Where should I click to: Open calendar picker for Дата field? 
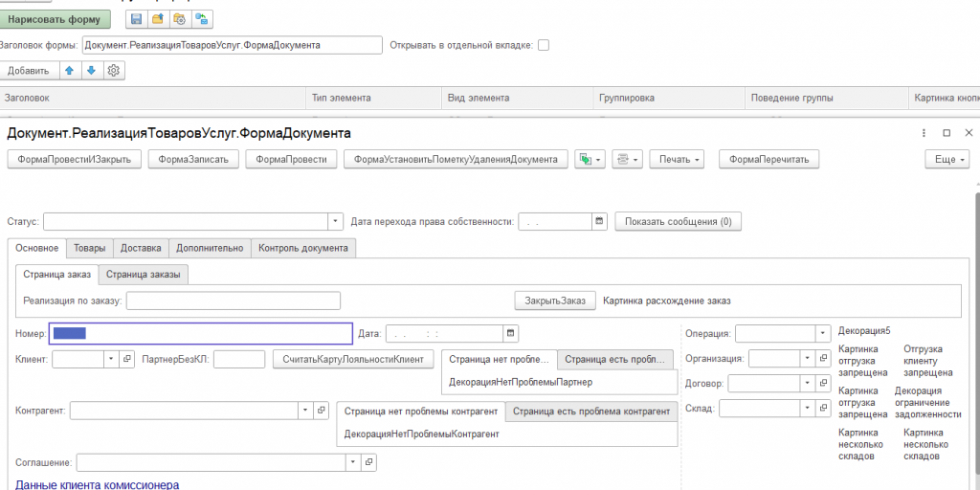click(x=511, y=333)
